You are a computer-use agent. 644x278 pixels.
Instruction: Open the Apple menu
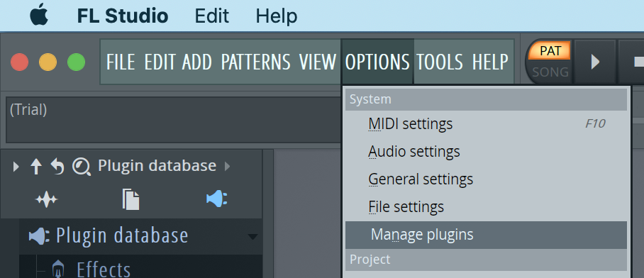coord(39,16)
